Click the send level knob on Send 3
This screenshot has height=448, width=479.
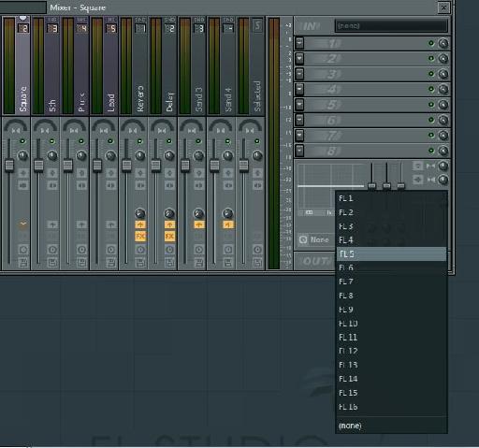click(198, 213)
